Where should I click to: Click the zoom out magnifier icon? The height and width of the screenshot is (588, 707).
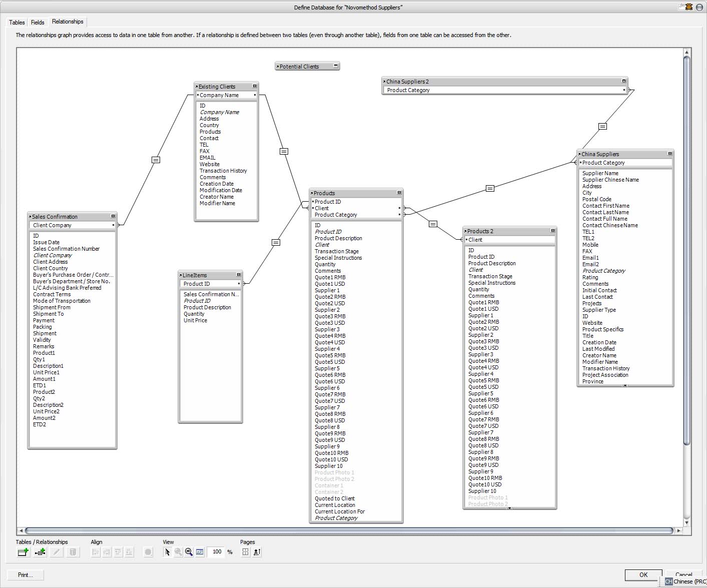(x=189, y=552)
